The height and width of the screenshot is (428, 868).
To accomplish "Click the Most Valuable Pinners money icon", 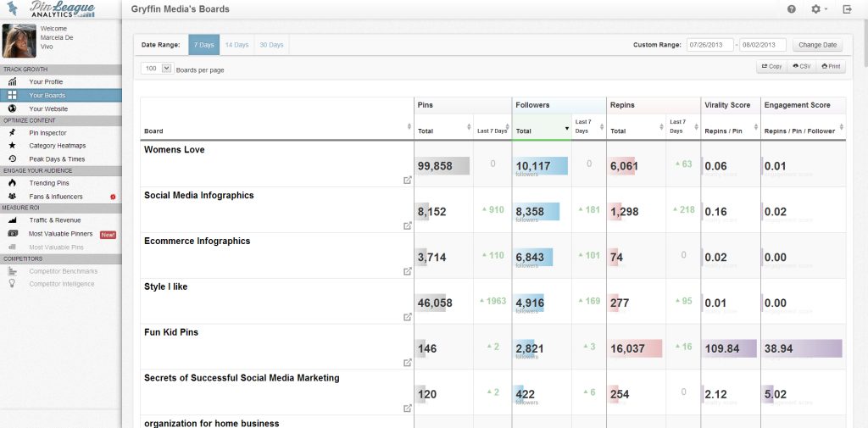I will point(12,234).
